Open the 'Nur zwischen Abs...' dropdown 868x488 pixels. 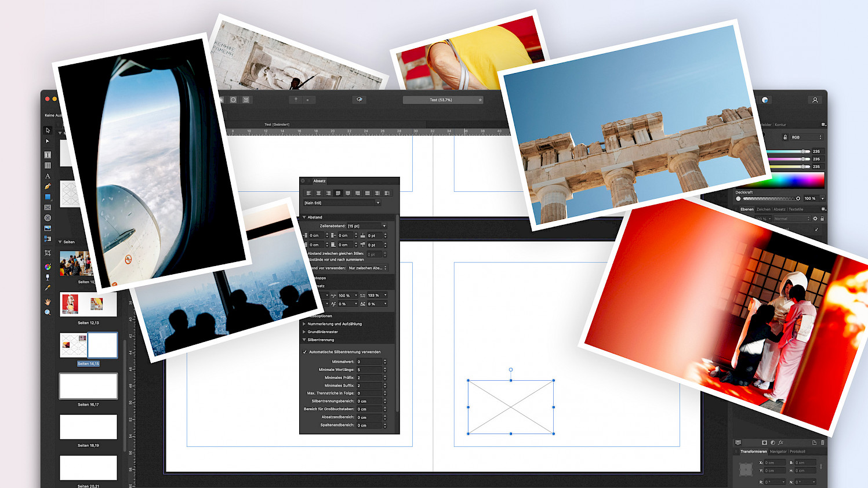(368, 268)
